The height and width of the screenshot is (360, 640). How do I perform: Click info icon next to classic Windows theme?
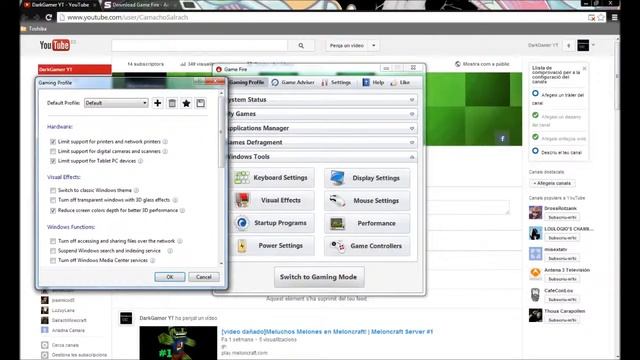[136, 190]
